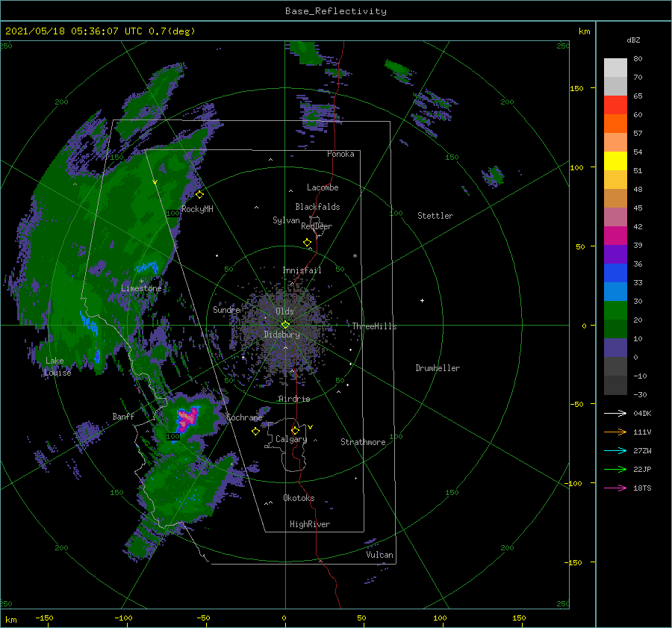Click the yellow station marker below RedDeer
The height and width of the screenshot is (628, 672).
click(307, 243)
